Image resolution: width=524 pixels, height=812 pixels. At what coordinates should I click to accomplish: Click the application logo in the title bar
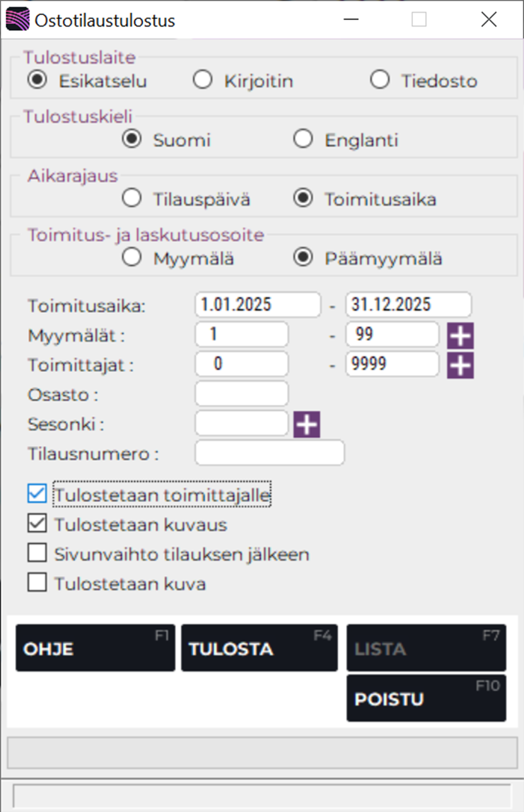pyautogui.click(x=18, y=19)
